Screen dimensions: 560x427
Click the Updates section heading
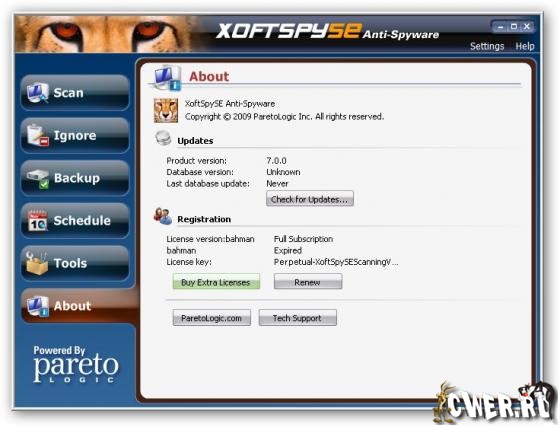(195, 141)
